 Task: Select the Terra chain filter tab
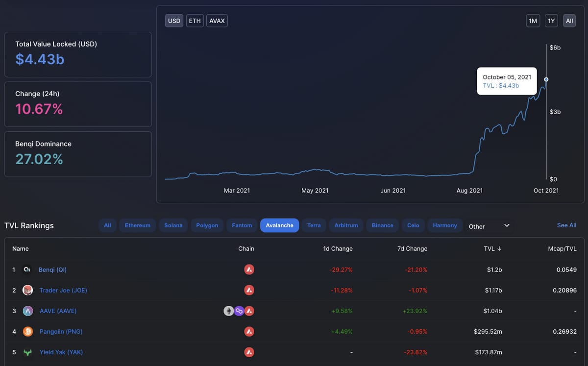314,225
